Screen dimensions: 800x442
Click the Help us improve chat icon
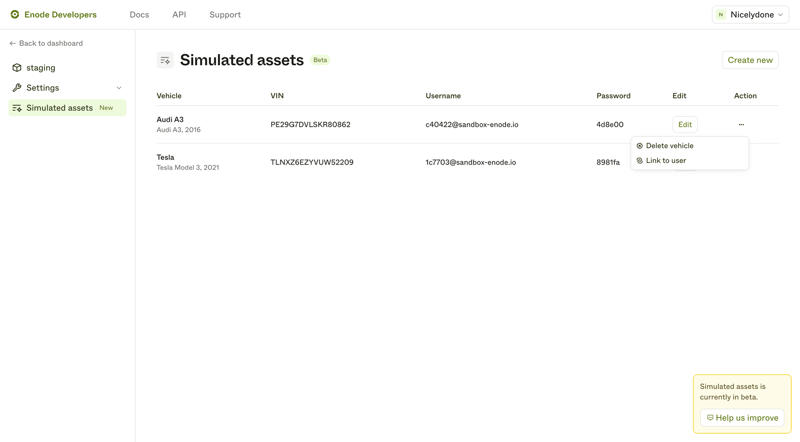(x=710, y=418)
